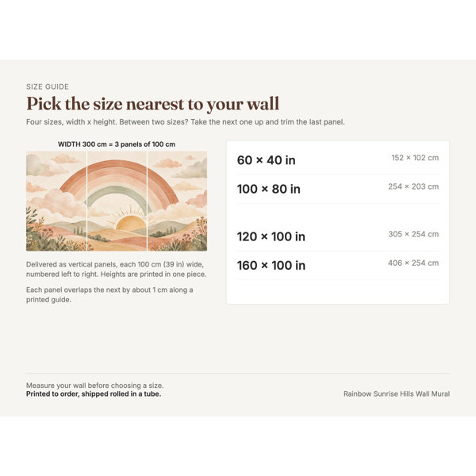Click the Four sizes, width x height subtitle

tap(186, 122)
